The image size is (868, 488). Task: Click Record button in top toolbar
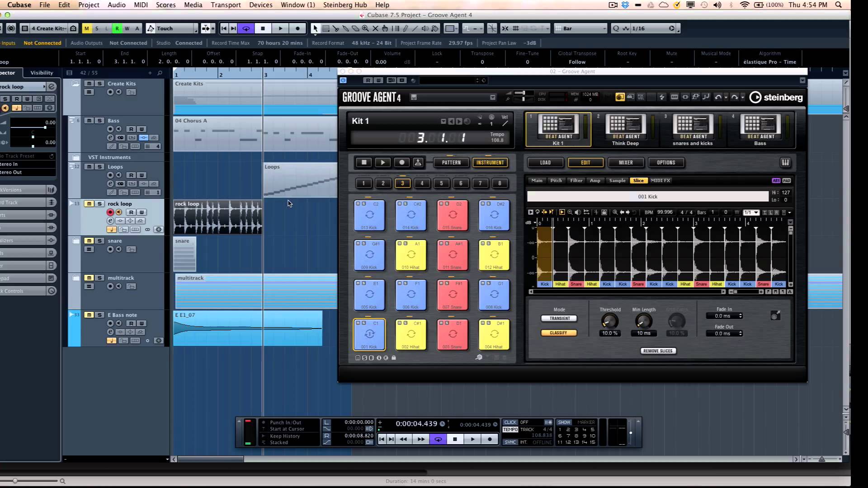[x=297, y=28]
